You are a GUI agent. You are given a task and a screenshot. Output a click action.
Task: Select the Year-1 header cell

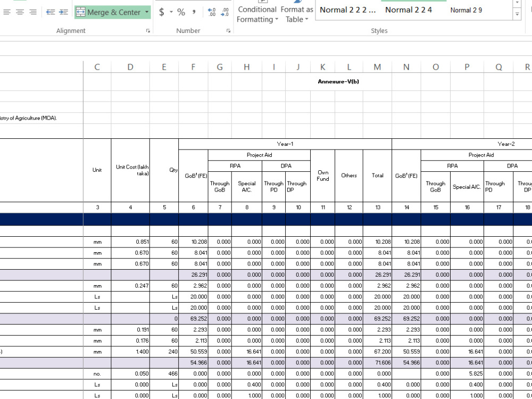click(x=285, y=144)
